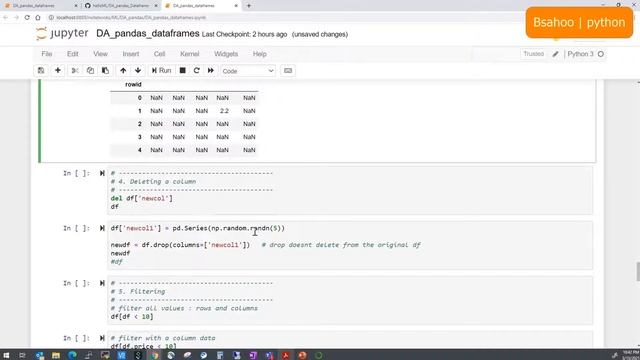The height and width of the screenshot is (360, 640).
Task: Open the red Acrobat icon in taskbar
Action: [286, 355]
